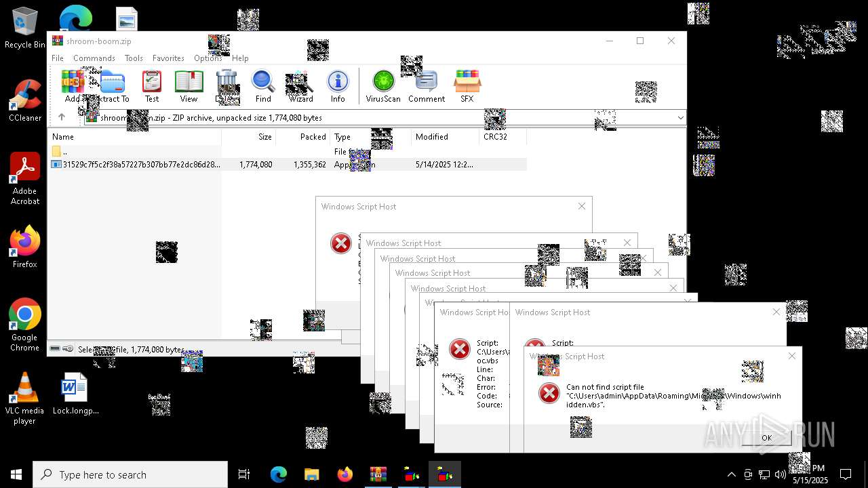Viewport: 868px width, 488px height.
Task: Open the Info toolbar icon
Action: [338, 87]
